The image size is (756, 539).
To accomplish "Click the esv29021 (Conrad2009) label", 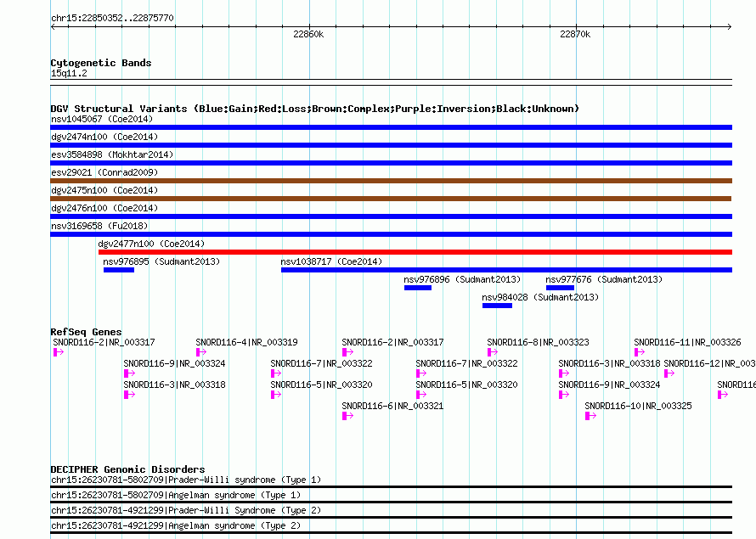I will 104,172.
